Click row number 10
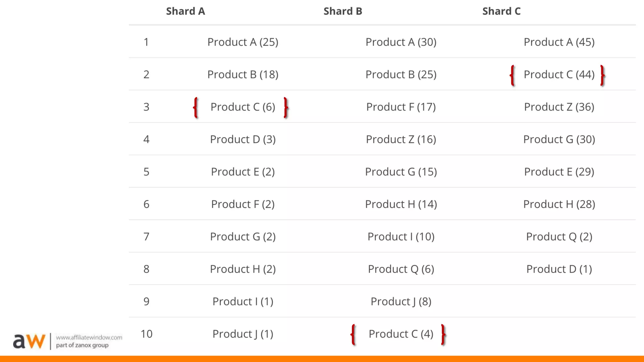 [146, 334]
